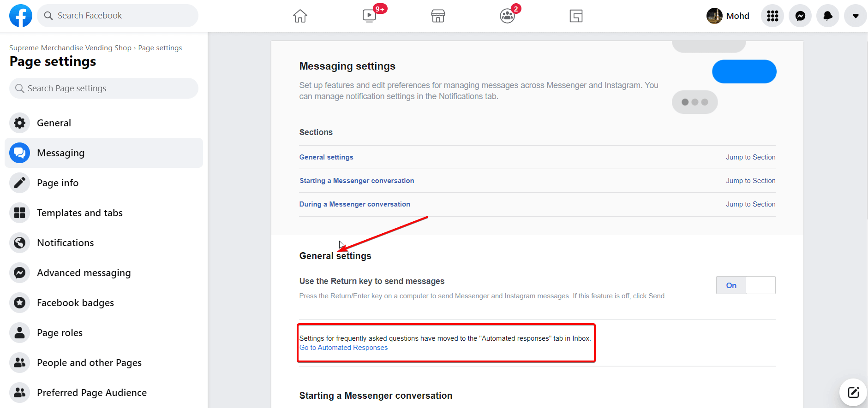Click Starting a Messenger conversation link
868x408 pixels.
click(x=357, y=181)
